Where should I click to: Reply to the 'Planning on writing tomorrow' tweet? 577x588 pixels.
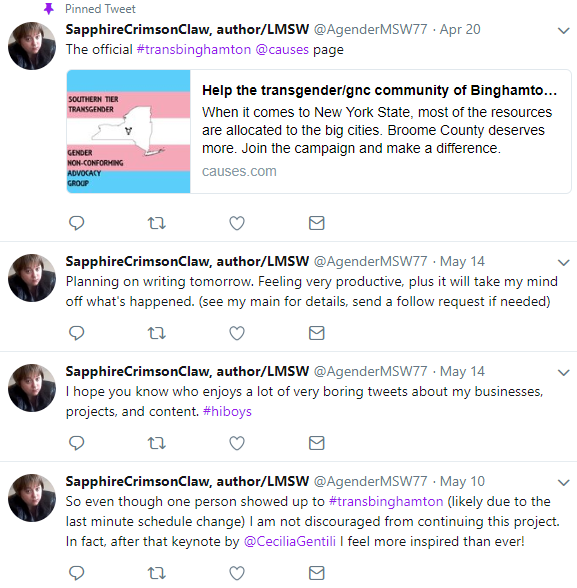[76, 333]
